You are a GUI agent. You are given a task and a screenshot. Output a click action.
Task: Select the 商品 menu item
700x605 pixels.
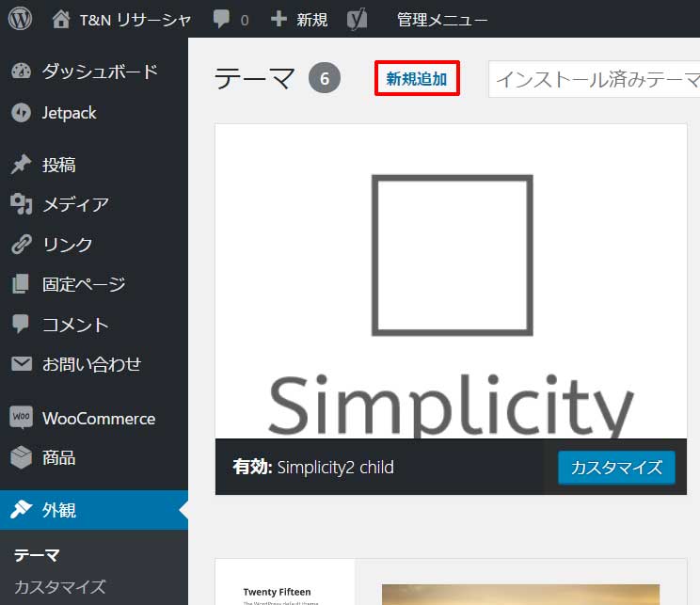[x=58, y=458]
